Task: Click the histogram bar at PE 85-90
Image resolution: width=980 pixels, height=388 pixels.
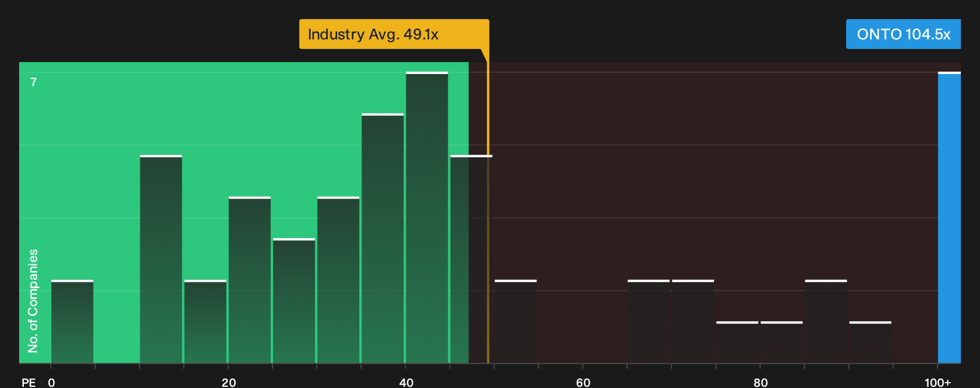Action: click(x=826, y=322)
